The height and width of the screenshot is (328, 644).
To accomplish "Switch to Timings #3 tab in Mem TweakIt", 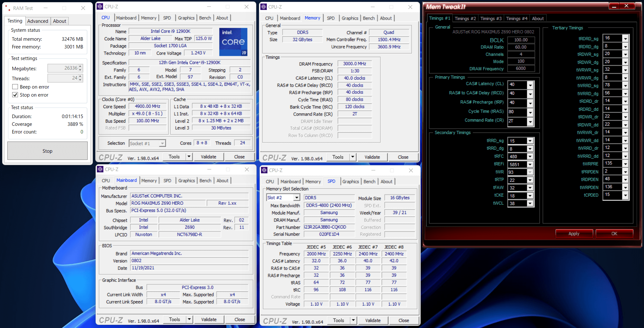I will [491, 19].
